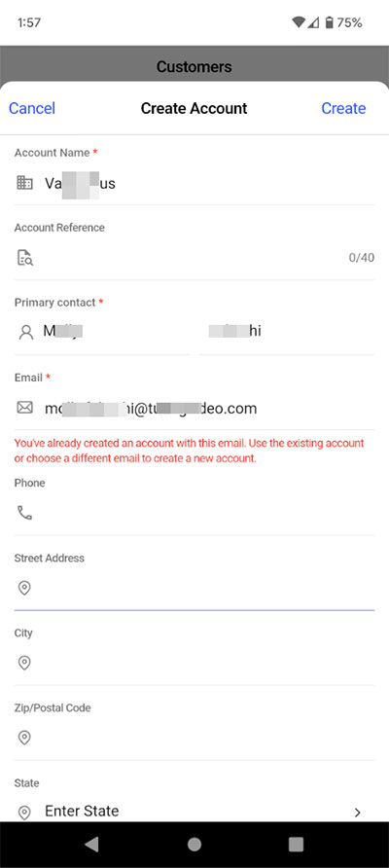
Task: Tap the location pin beside Enter State
Action: tap(24, 813)
